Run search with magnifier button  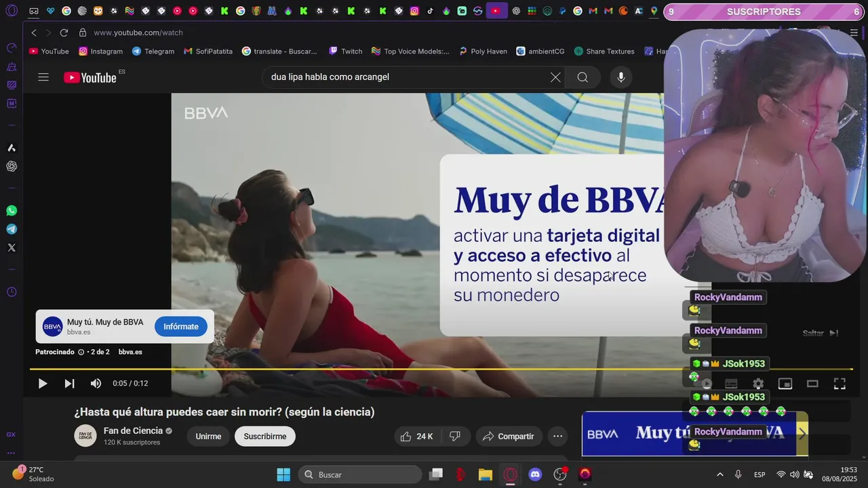pos(583,77)
